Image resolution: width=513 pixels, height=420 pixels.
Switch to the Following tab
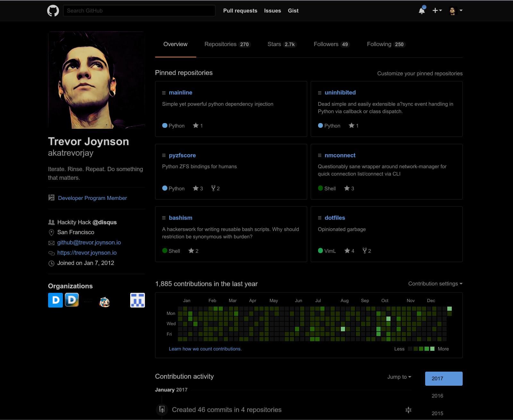386,44
